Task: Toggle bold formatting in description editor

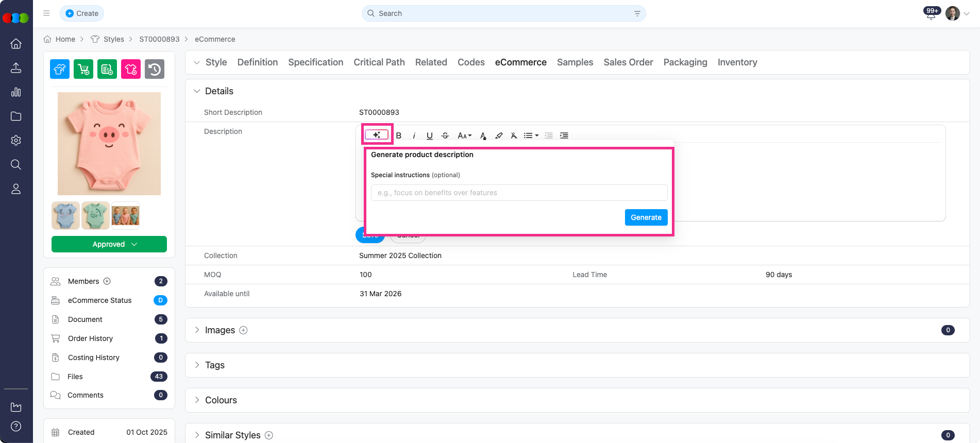Action: (398, 135)
